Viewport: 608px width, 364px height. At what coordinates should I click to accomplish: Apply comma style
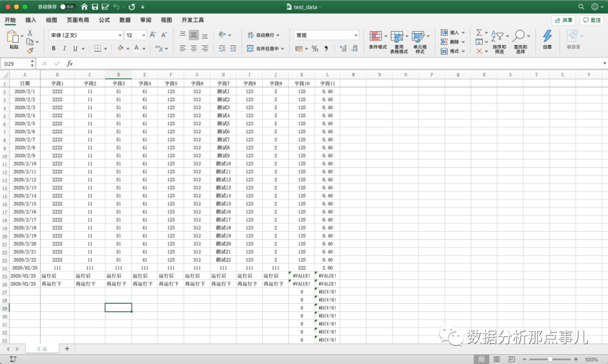coord(326,48)
